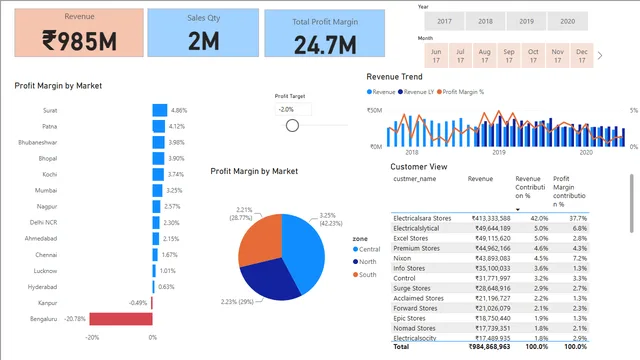Click the Total Profit Margin KPI card

[324, 33]
